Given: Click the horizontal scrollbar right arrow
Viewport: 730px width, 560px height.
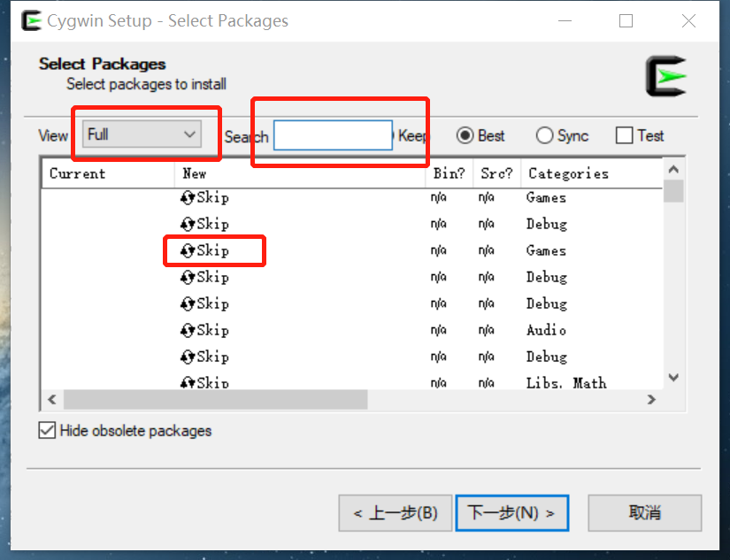Looking at the screenshot, I should tap(651, 400).
